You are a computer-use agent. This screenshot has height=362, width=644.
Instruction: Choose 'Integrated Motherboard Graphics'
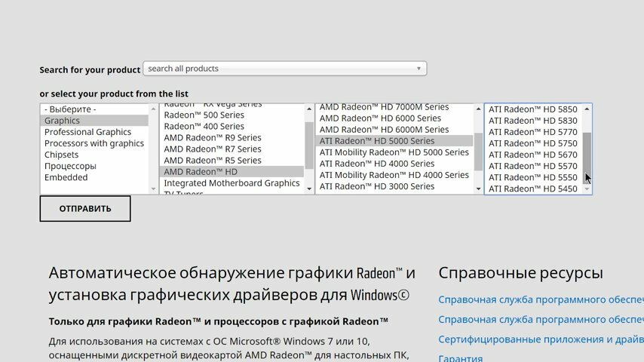(x=232, y=183)
